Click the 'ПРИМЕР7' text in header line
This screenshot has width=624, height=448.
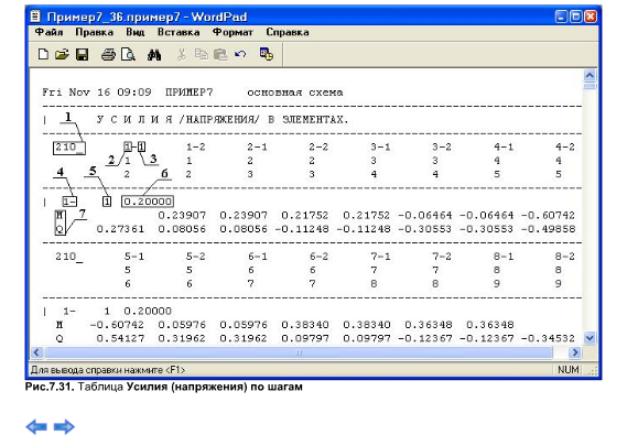tap(189, 92)
